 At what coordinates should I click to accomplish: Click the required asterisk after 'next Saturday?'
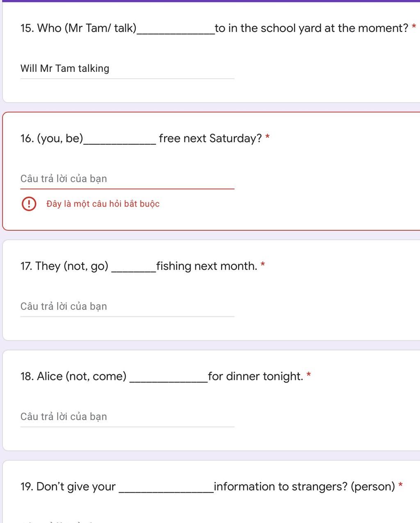[x=267, y=137]
